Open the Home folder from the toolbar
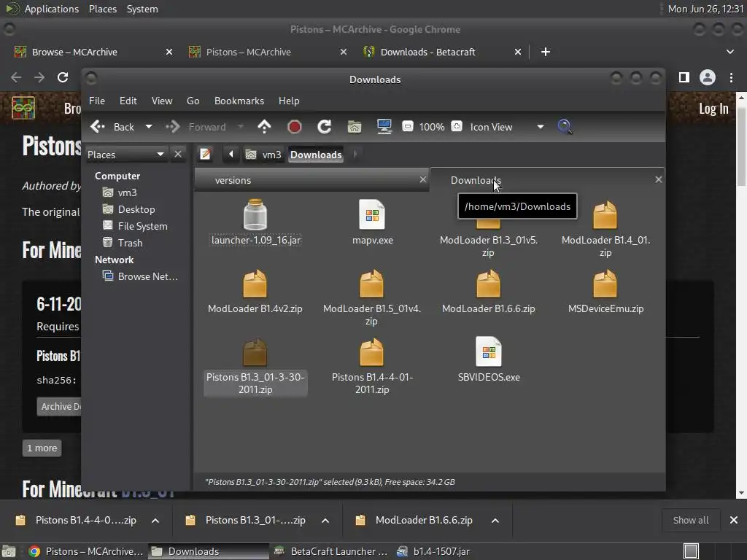747x560 pixels. [x=355, y=127]
